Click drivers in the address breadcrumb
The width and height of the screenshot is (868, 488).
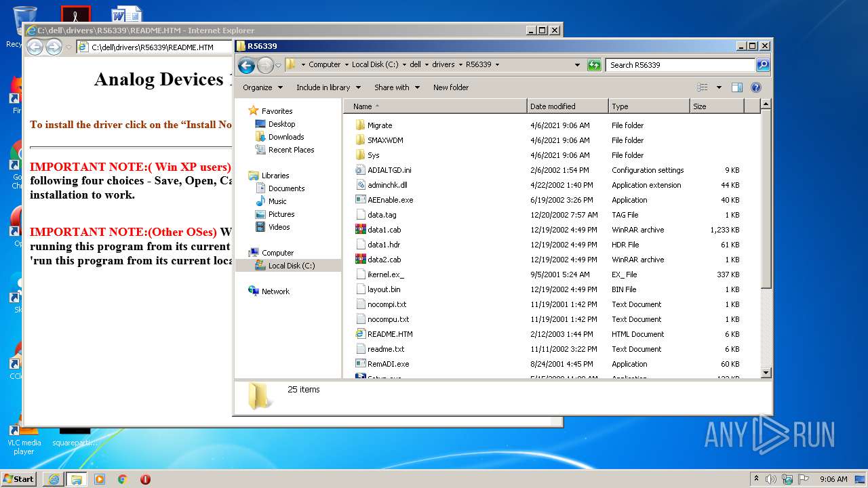443,65
